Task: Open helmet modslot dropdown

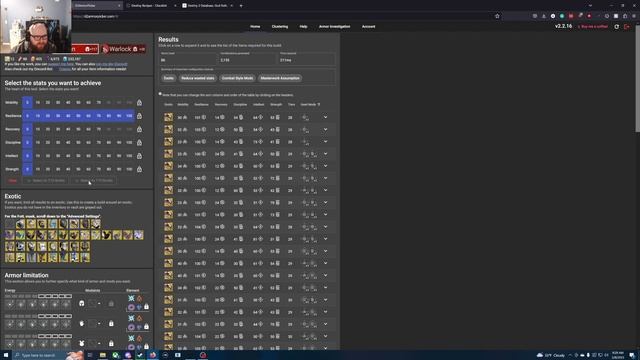Action: [95, 303]
